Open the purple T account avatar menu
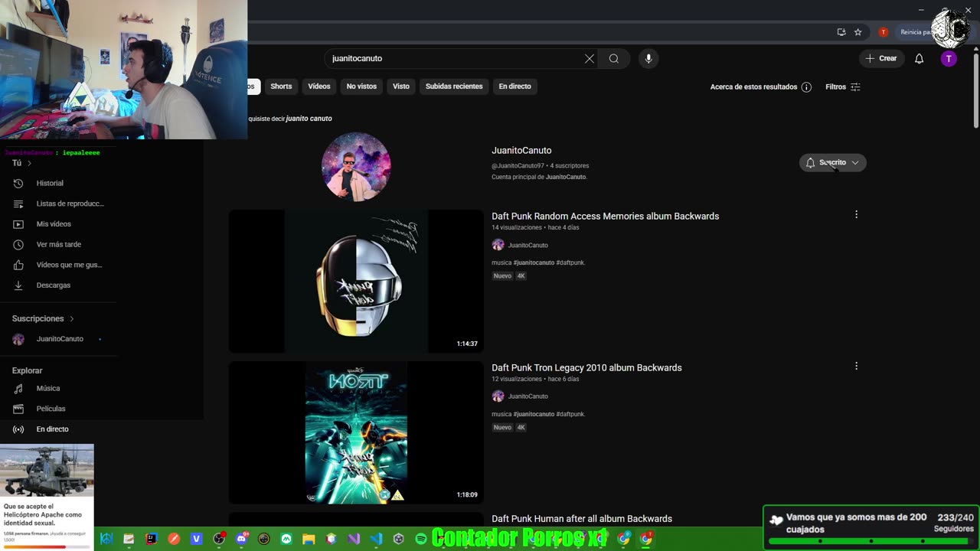Screen dimensions: 980x551 pyautogui.click(x=949, y=59)
